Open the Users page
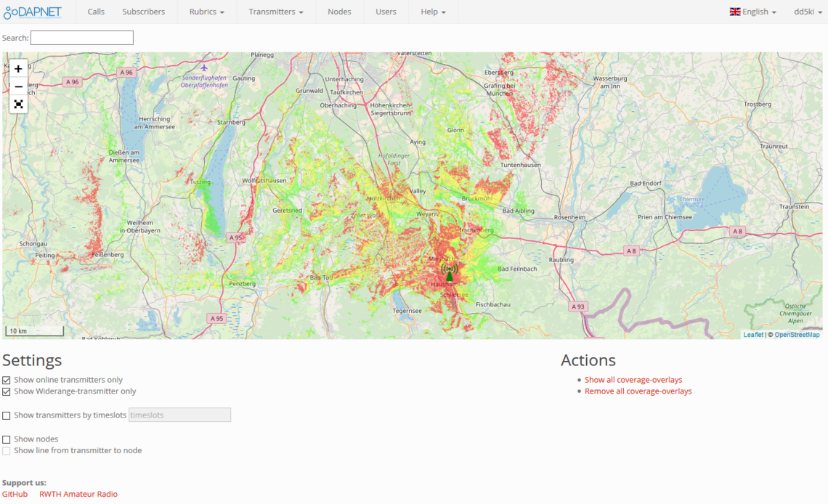Screen dimensions: 828x504 click(x=386, y=12)
